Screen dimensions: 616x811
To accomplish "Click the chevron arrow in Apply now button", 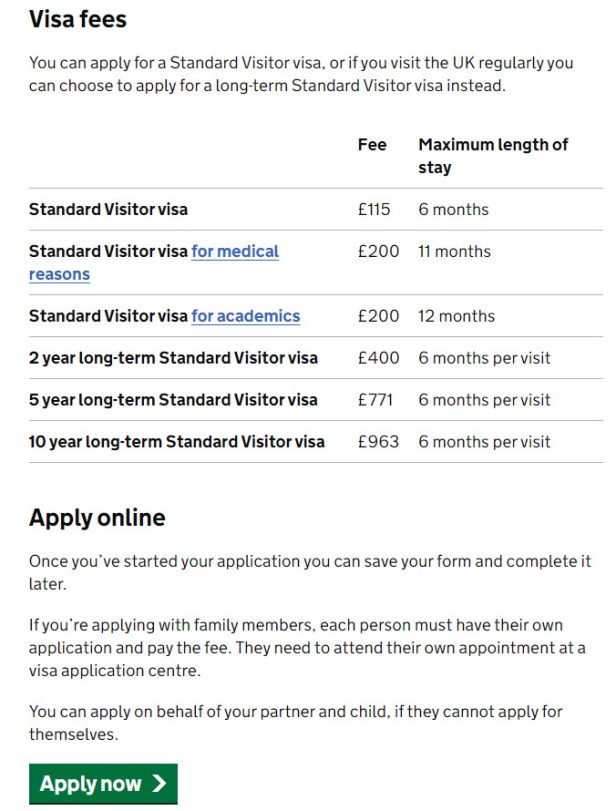I will 159,784.
